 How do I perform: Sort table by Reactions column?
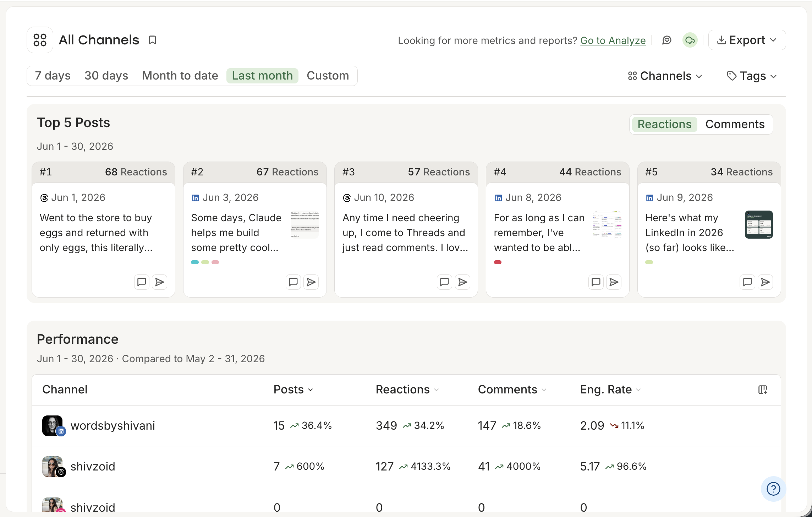click(407, 390)
